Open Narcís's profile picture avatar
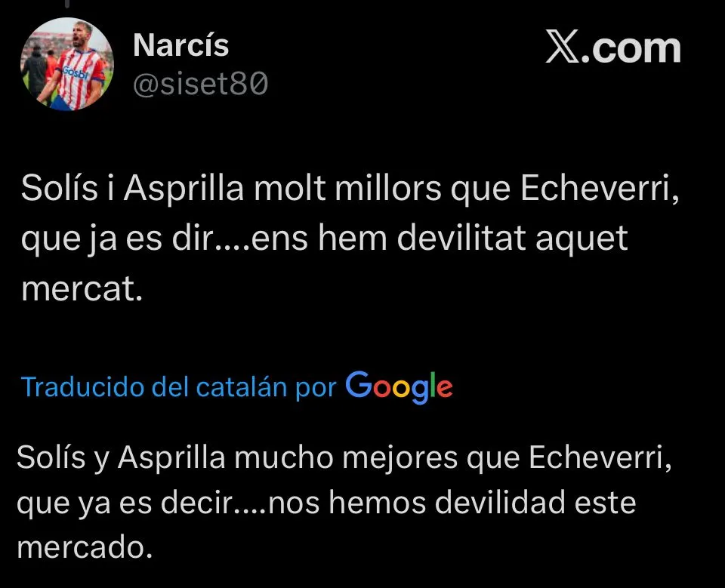 pos(67,64)
